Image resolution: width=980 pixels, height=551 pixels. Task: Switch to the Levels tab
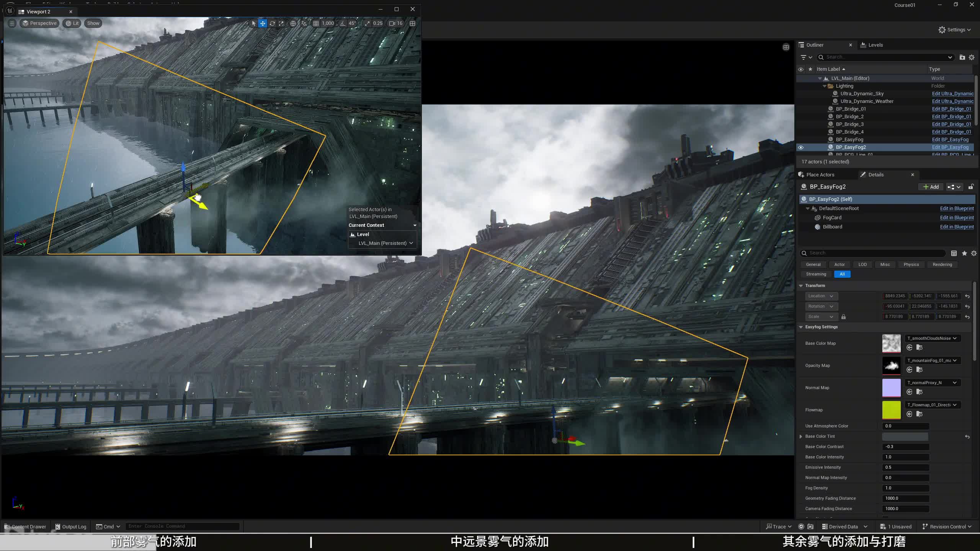[x=875, y=45]
